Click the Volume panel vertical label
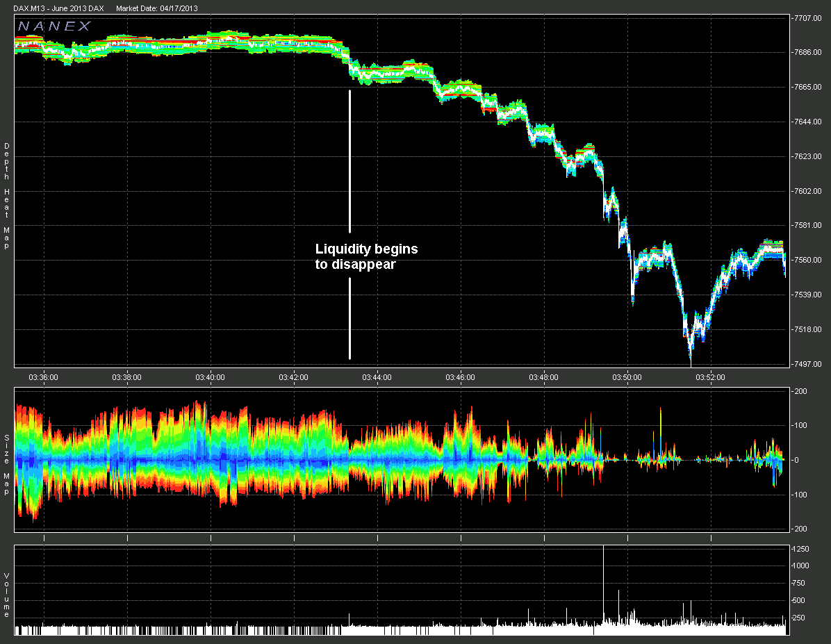831x644 pixels. click(7, 595)
